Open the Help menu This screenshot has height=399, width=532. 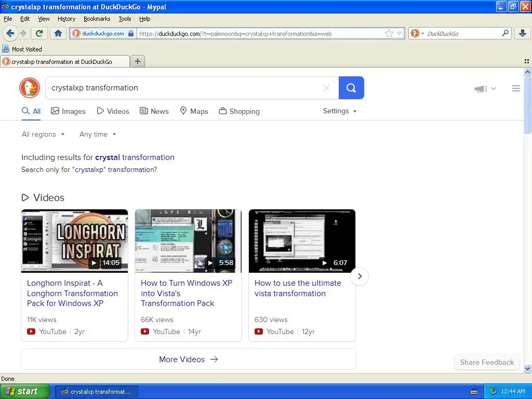point(144,19)
